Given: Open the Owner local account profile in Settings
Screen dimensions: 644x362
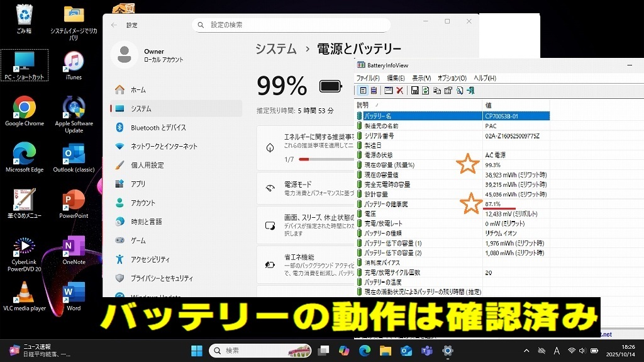Looking at the screenshot, I should (148, 55).
